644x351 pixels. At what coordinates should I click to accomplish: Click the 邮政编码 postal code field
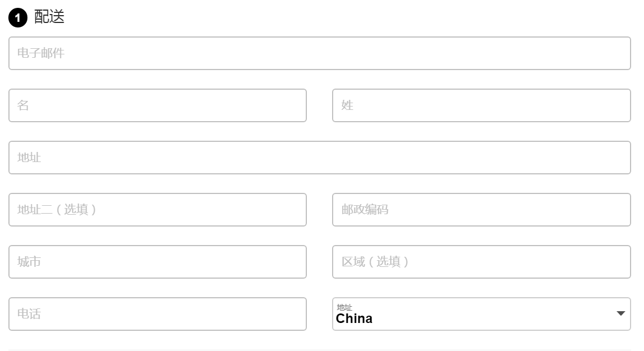tap(482, 210)
